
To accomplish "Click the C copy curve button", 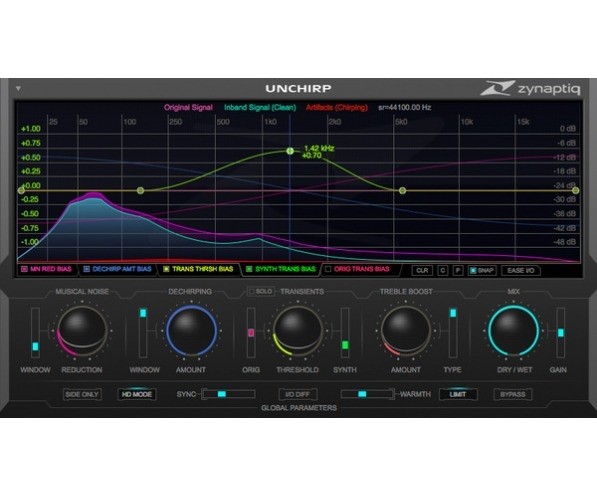I will pos(442,270).
